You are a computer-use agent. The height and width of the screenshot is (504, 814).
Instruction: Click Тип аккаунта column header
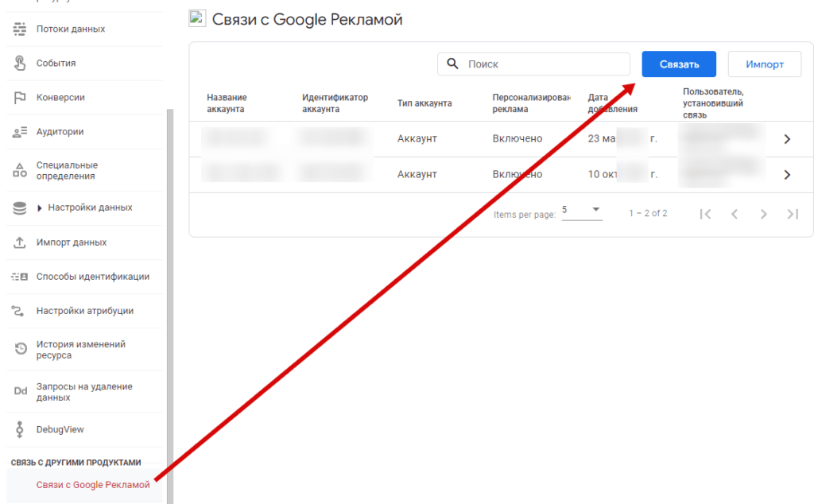pos(424,103)
